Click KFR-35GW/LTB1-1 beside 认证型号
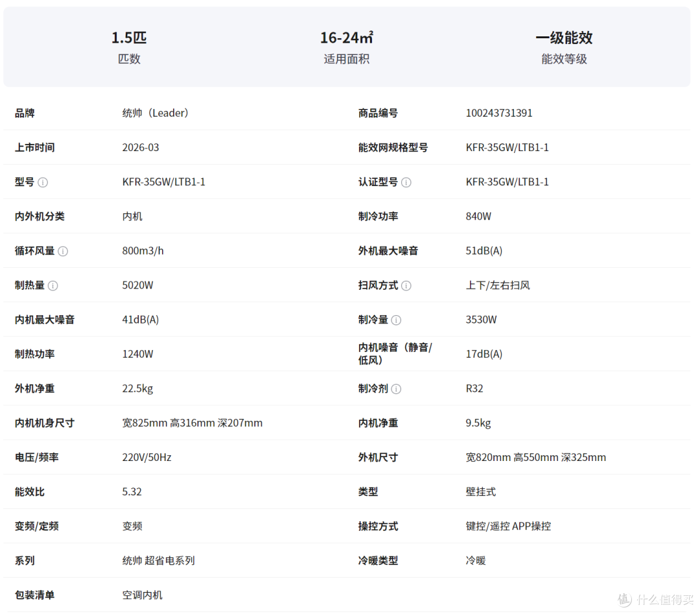The image size is (700, 614). (507, 182)
